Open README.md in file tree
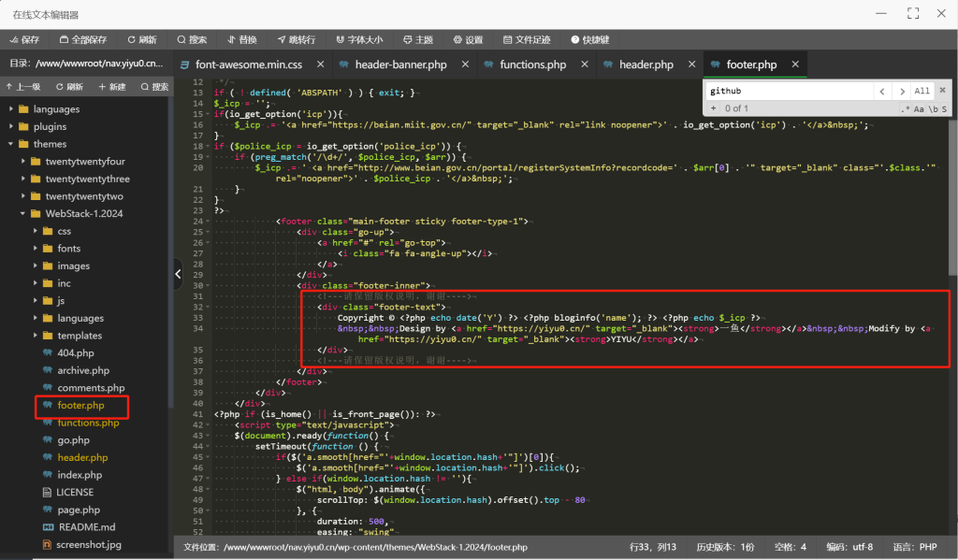958x560 pixels. point(87,527)
